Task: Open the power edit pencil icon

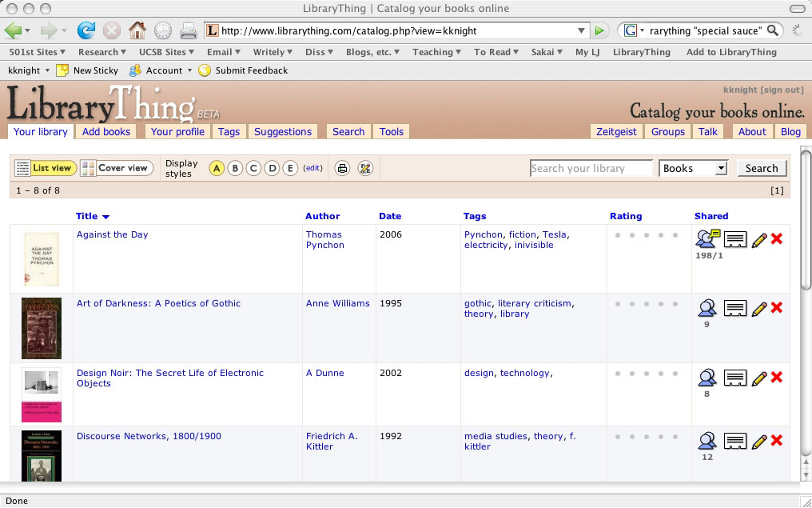Action: click(x=365, y=169)
